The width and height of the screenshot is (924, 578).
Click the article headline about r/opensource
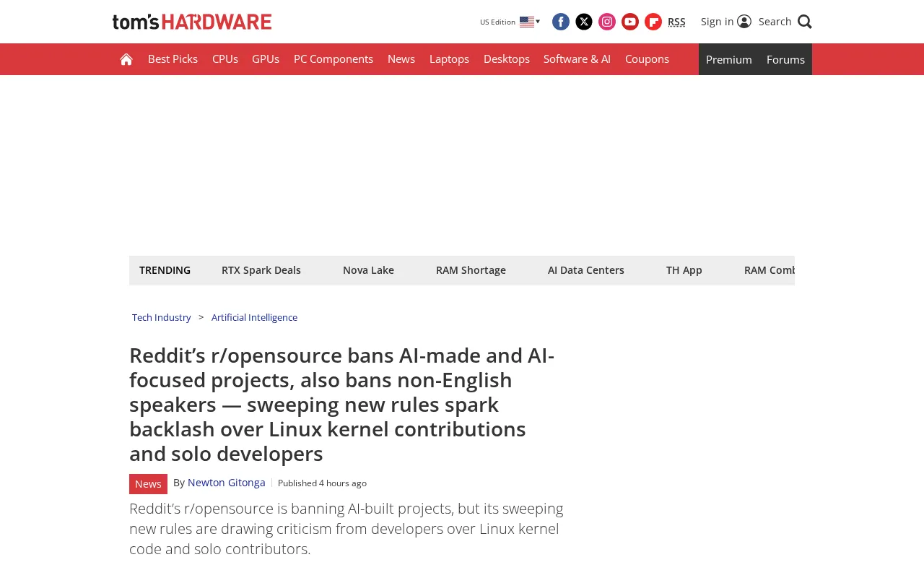342,405
